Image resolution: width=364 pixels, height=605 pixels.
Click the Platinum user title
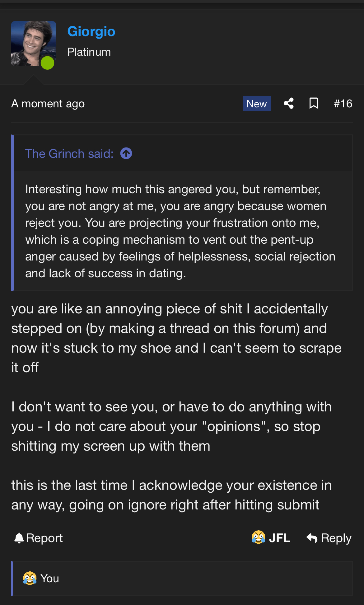[x=89, y=52]
